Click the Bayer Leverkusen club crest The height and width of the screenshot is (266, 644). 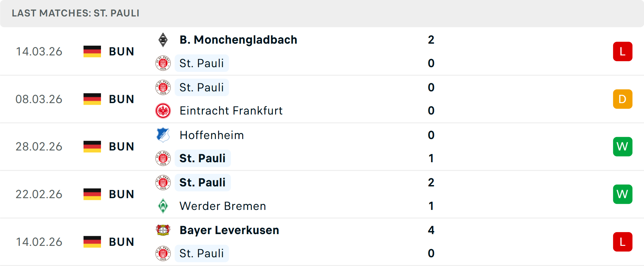coord(163,230)
